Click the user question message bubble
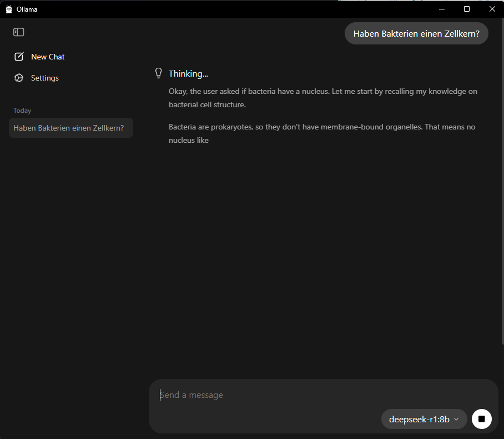This screenshot has height=439, width=504. coord(416,33)
